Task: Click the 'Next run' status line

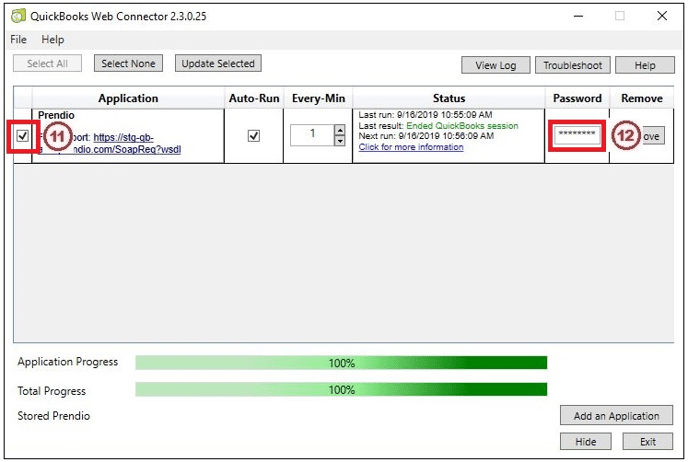Action: [426, 136]
